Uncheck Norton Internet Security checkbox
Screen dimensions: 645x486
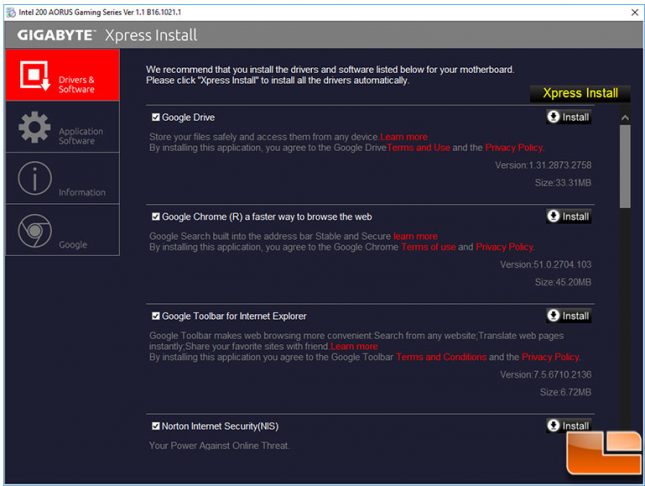coord(155,426)
